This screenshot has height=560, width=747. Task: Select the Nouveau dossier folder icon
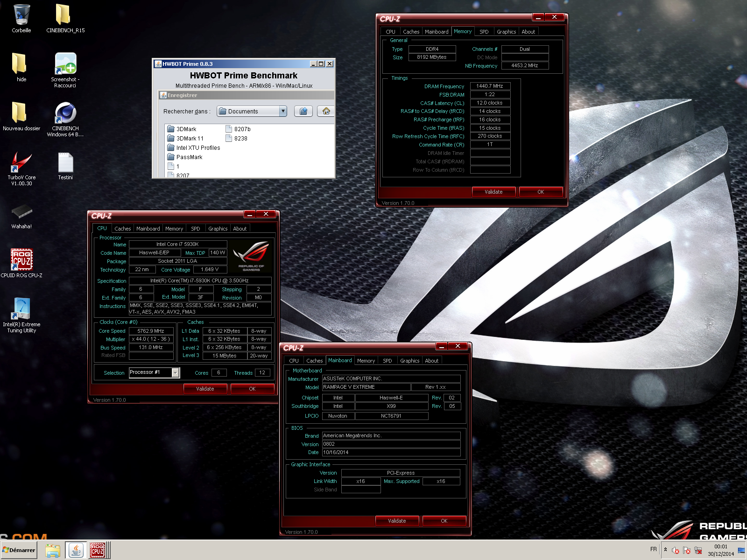click(x=21, y=117)
